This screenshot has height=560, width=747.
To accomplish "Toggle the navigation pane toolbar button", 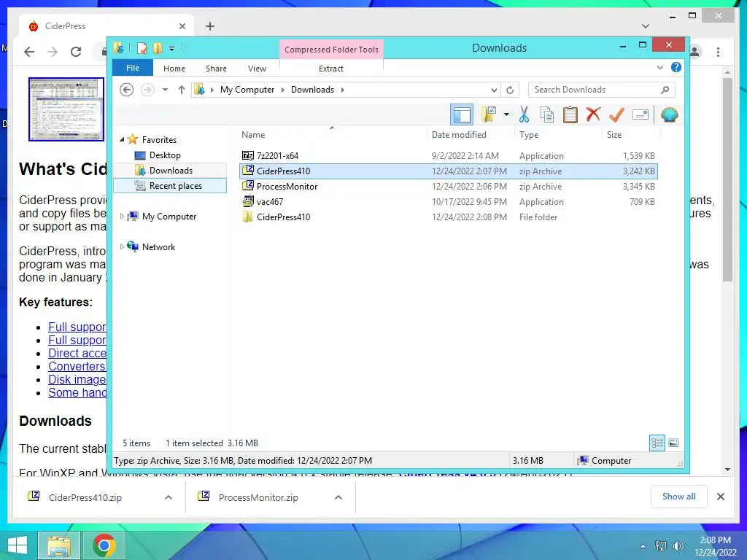I will click(x=462, y=114).
